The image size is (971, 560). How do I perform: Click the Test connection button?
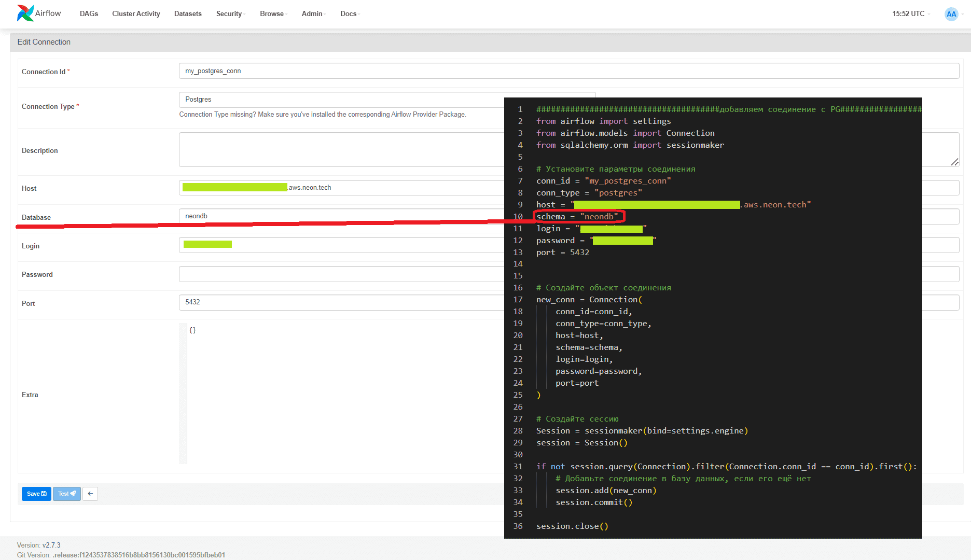pos(67,494)
